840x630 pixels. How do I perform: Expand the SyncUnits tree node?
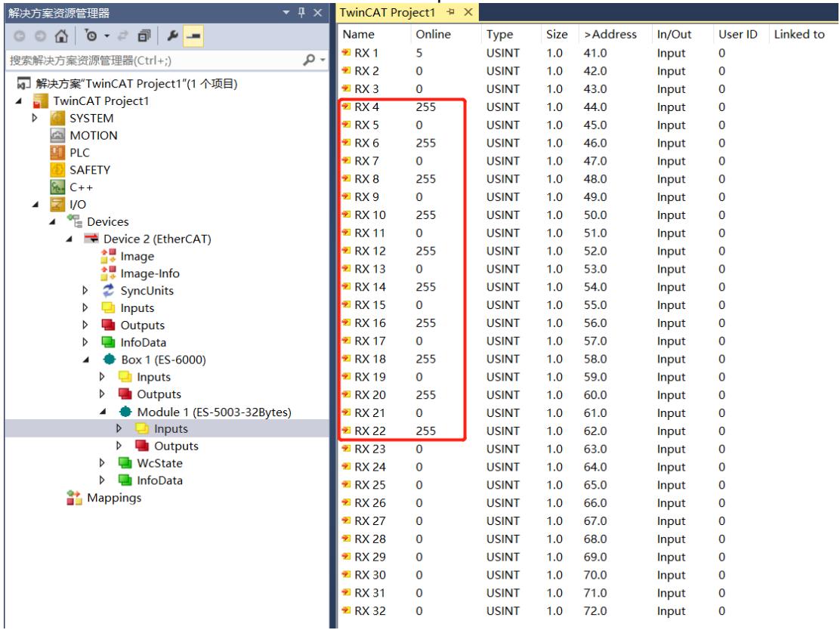[85, 290]
